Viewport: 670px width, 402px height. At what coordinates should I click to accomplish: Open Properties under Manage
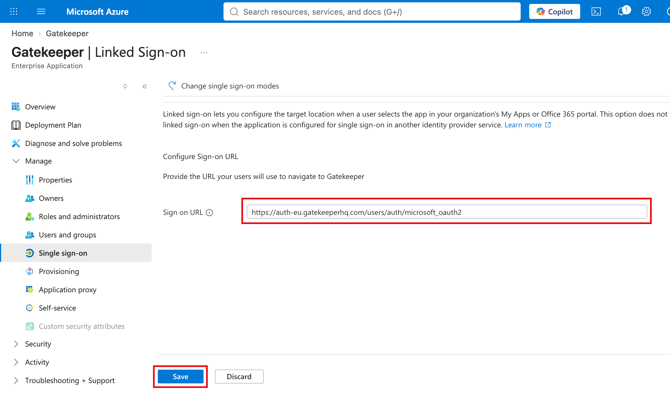pos(55,180)
